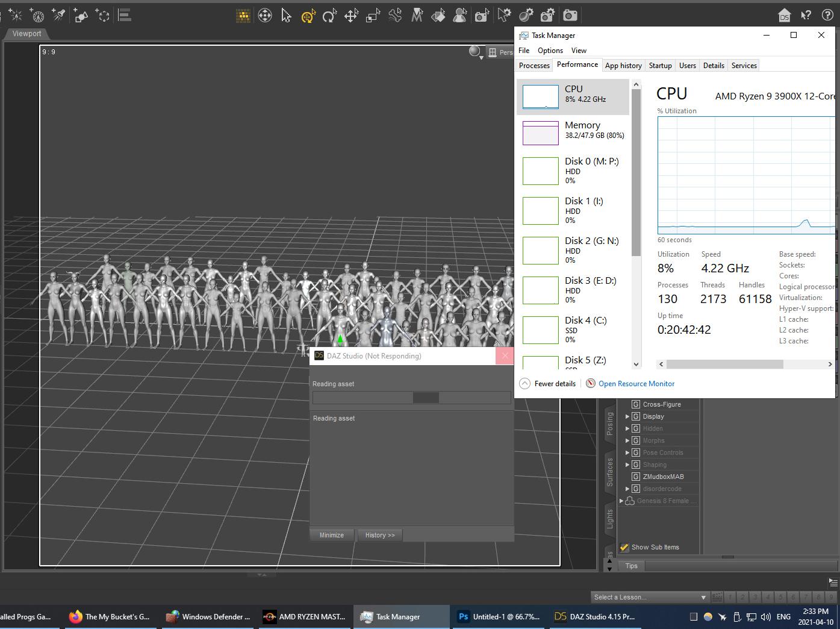The image size is (840, 629).
Task: Open Resource Monitor link
Action: tap(636, 384)
